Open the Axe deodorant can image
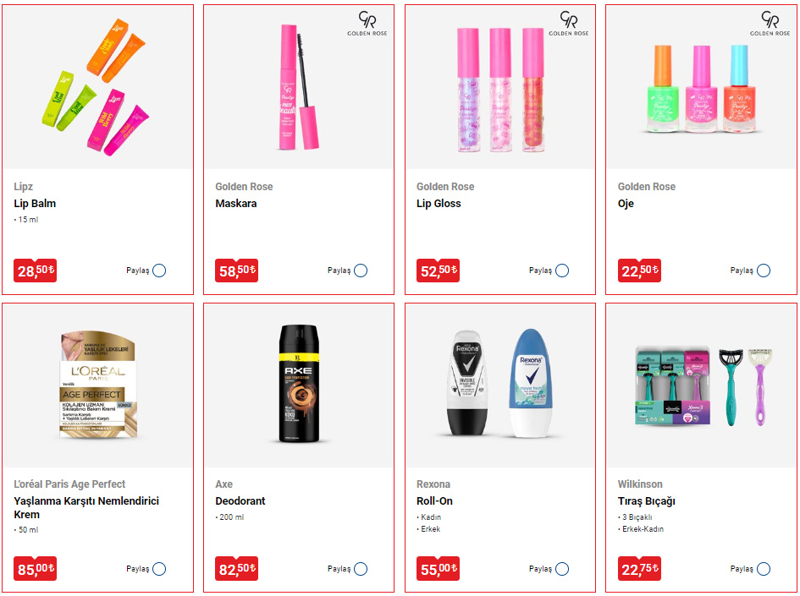The image size is (800, 596). 299,383
